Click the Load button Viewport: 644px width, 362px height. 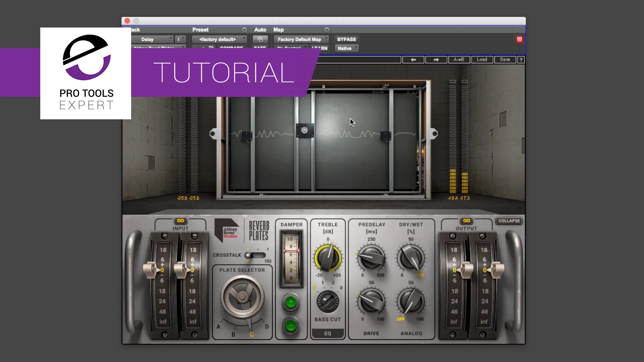(x=482, y=60)
